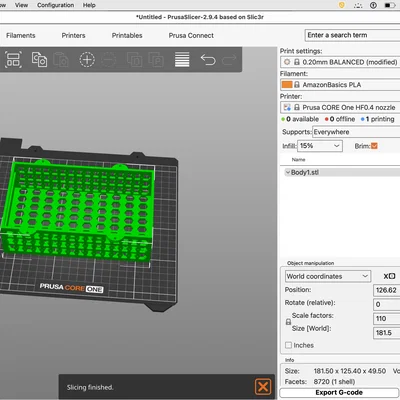Screen dimensions: 400x400
Task: Close the Slicing finished notification
Action: (263, 387)
